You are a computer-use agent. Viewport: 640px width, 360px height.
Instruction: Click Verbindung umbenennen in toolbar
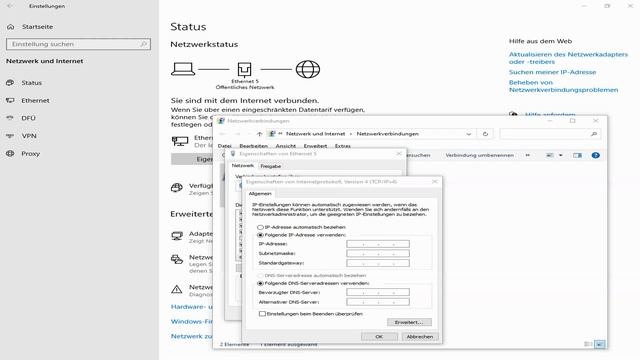point(480,155)
